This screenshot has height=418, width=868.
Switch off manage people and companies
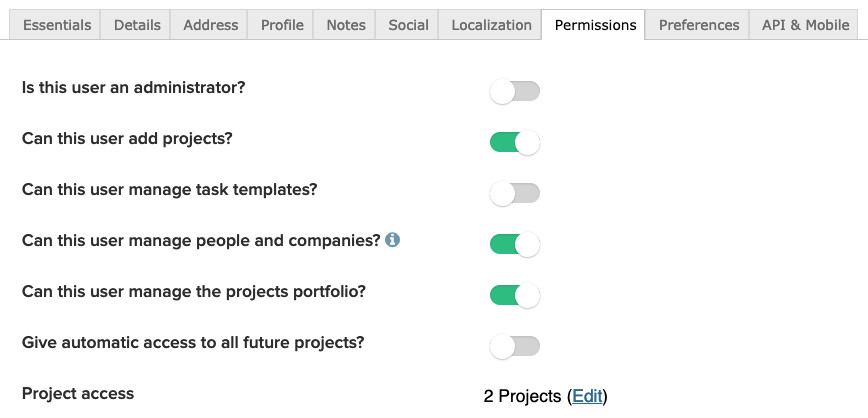[x=514, y=244]
